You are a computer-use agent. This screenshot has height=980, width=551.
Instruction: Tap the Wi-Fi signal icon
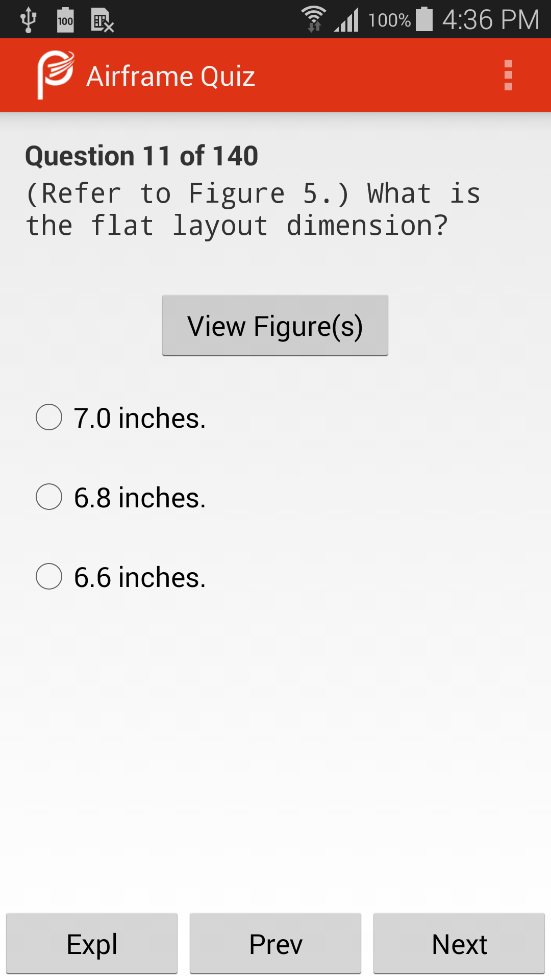[x=314, y=19]
